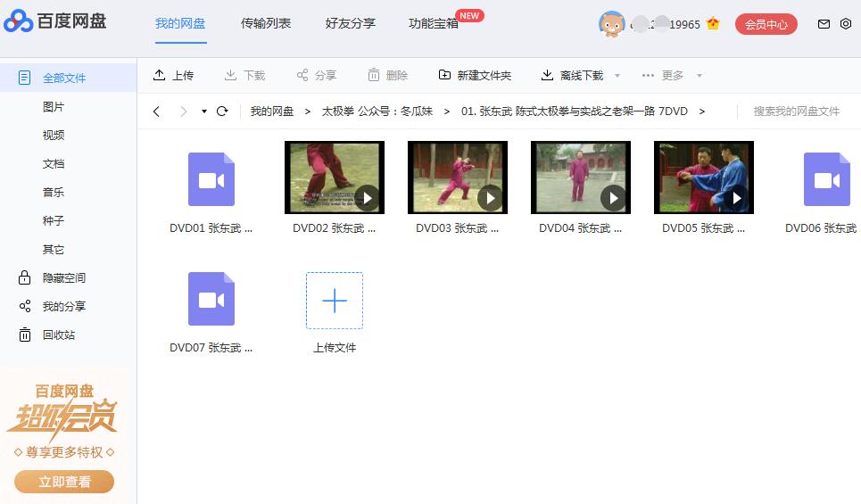Click the 新建文件夹 toolbar label
Screen dimensions: 861x504
click(484, 75)
